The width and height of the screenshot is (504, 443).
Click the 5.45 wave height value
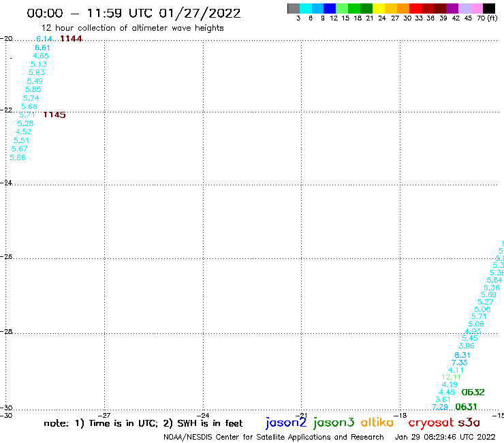pos(470,338)
